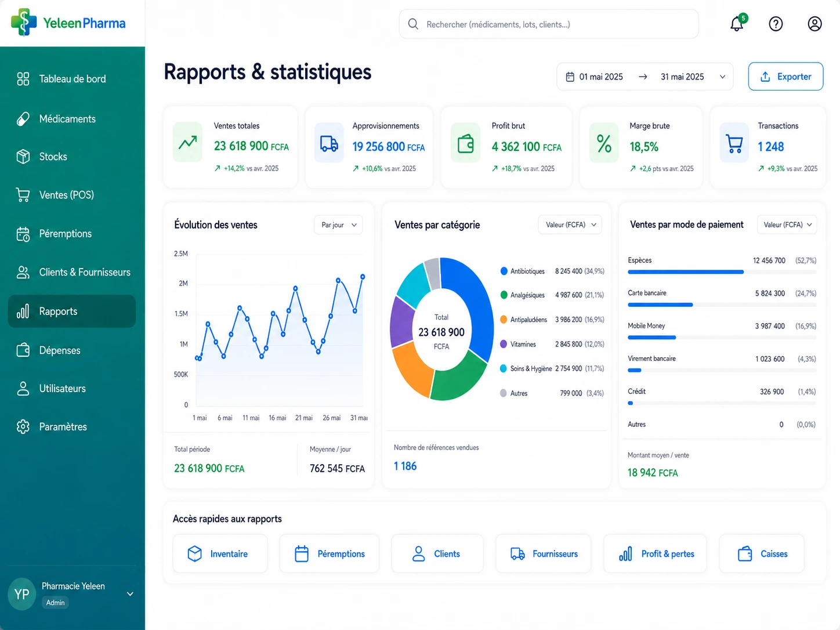The width and height of the screenshot is (840, 630).
Task: Open the date range dropdown chevron
Action: point(722,77)
